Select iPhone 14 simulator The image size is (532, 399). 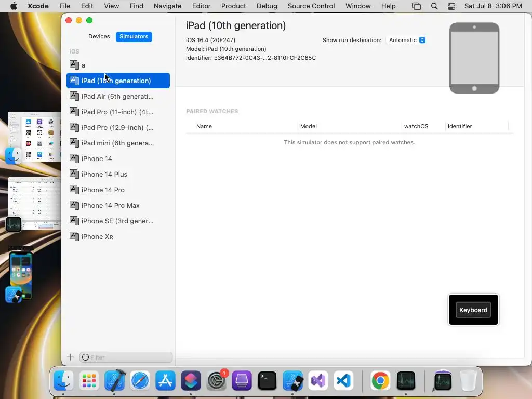click(x=118, y=158)
